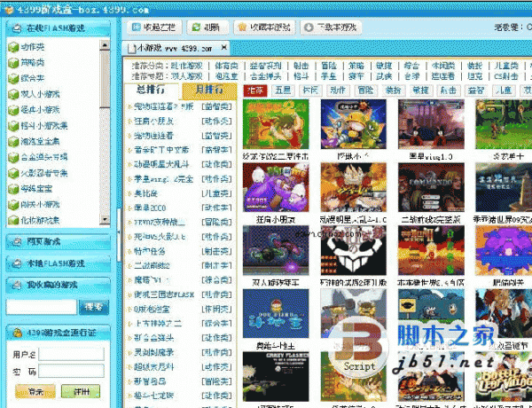Click the page icon on 小游戏 tab
The height and width of the screenshot is (408, 532).
(x=131, y=49)
